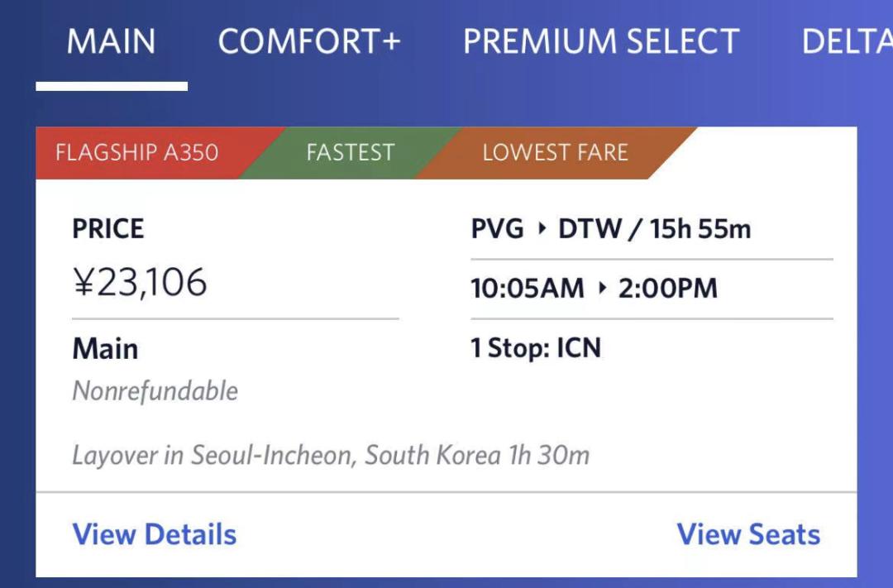Click the green FASTEST badge
The height and width of the screenshot is (588, 893).
[350, 153]
